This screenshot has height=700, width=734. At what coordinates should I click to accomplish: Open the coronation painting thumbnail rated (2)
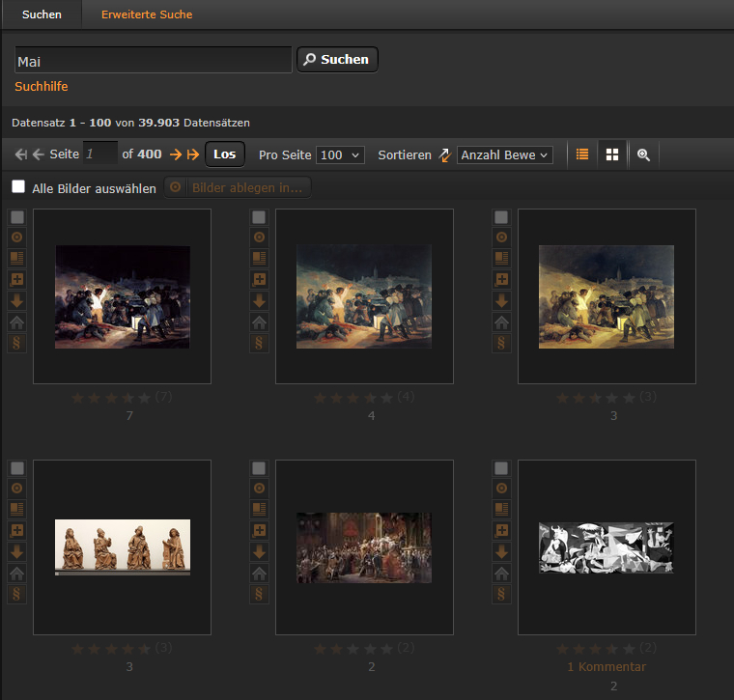pos(364,547)
